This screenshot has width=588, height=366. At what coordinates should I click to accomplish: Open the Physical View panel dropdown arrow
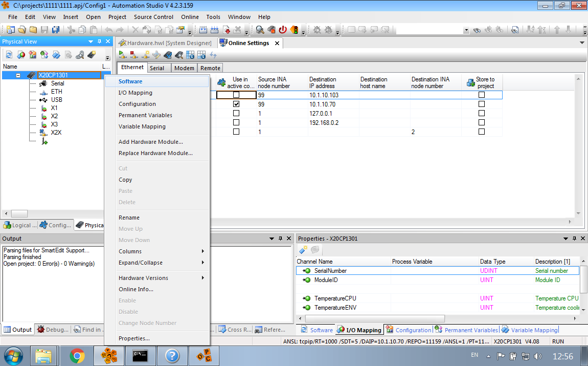(x=91, y=41)
